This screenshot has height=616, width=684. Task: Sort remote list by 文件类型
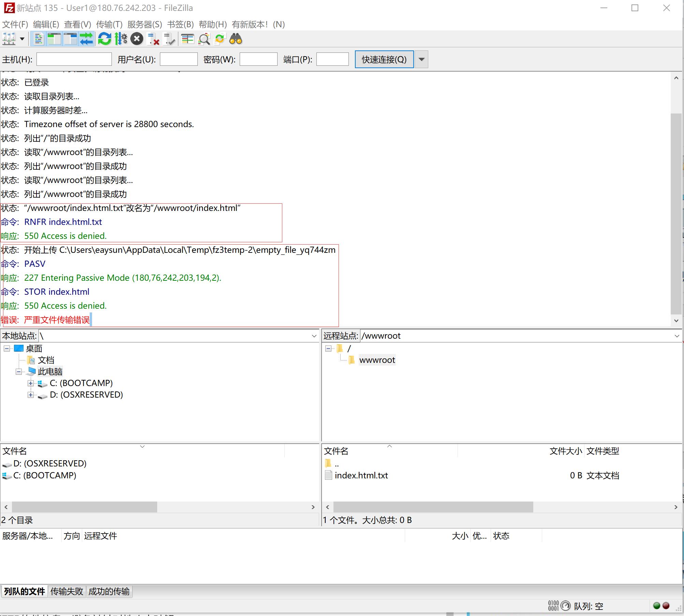[x=603, y=451]
